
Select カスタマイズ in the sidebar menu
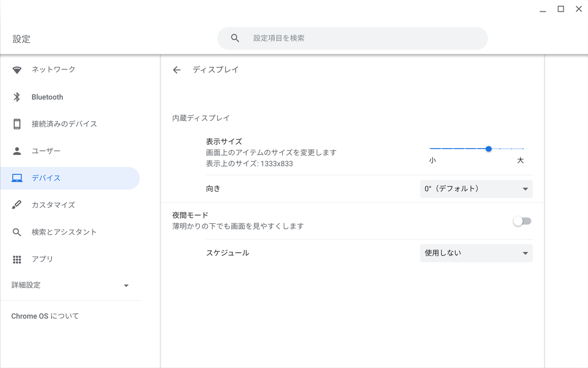53,205
